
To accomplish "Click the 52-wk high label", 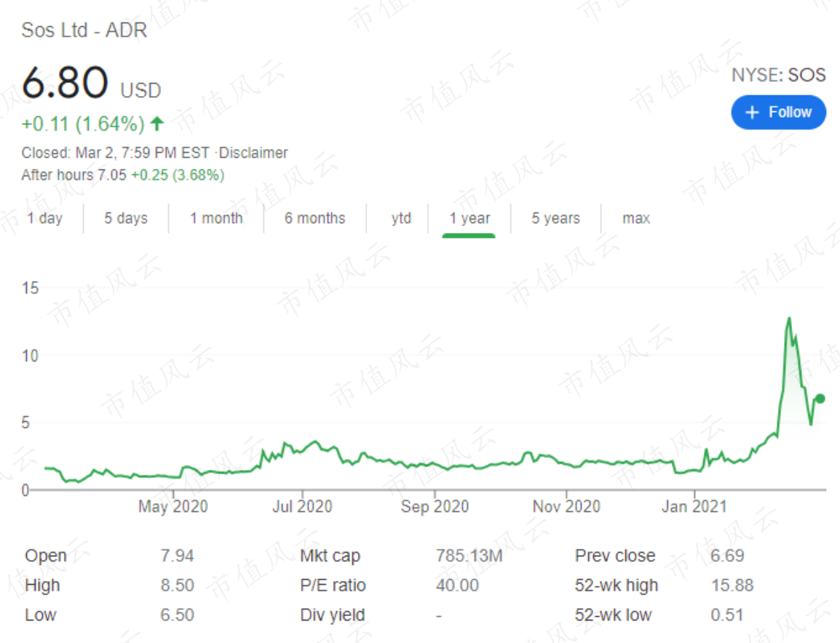I will coord(617,586).
